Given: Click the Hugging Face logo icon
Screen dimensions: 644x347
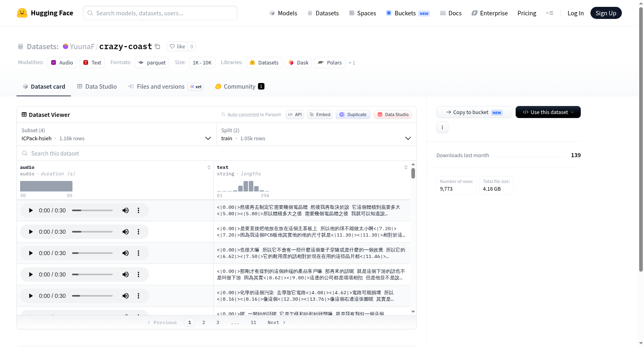Looking at the screenshot, I should (22, 13).
